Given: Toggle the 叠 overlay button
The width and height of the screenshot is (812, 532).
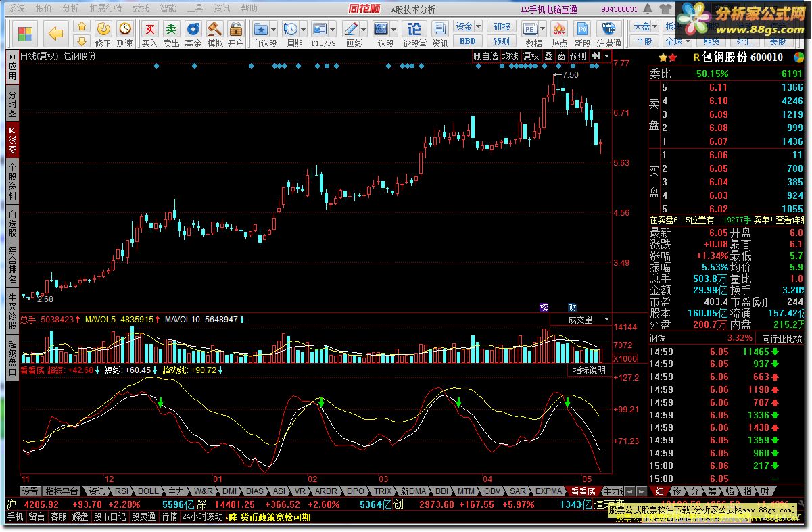Looking at the screenshot, I should tap(548, 57).
